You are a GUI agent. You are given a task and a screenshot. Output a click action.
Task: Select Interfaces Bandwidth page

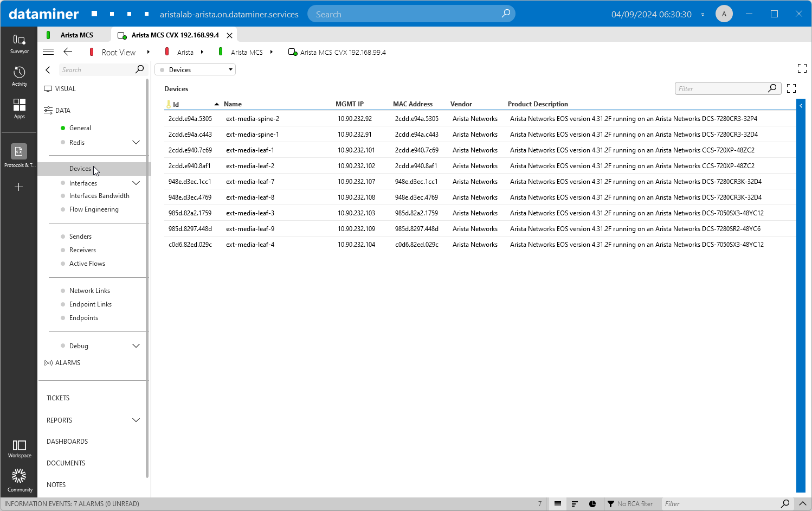(x=99, y=196)
